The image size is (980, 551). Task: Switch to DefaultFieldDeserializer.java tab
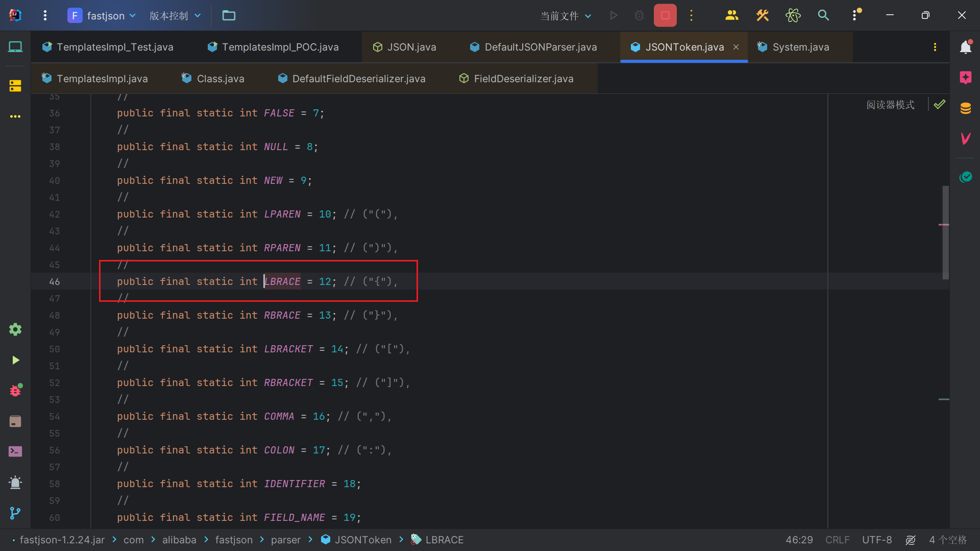[x=352, y=79]
